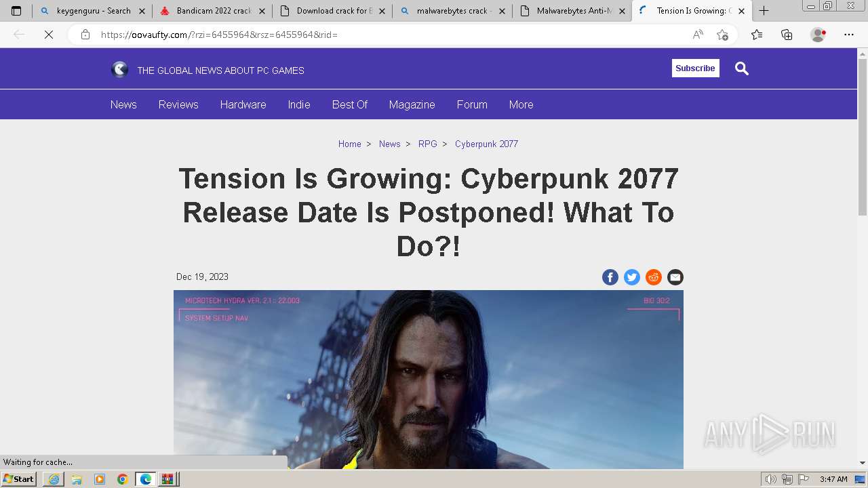The width and height of the screenshot is (868, 488).
Task: Open the Favorites list icon
Action: [x=757, y=35]
